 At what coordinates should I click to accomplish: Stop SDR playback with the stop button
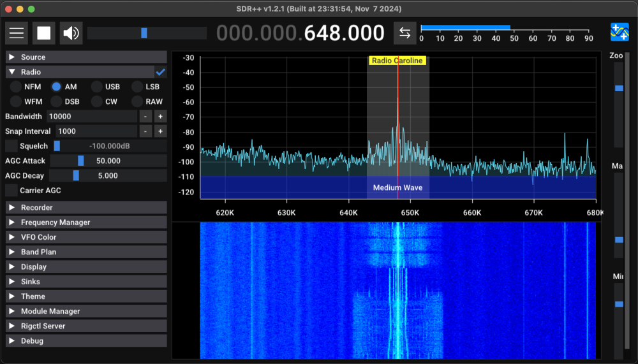coord(44,33)
